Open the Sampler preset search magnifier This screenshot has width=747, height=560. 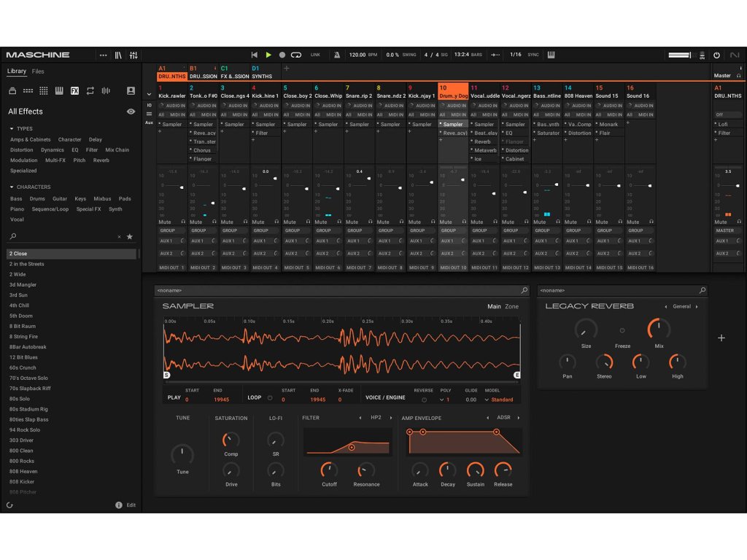coord(525,290)
